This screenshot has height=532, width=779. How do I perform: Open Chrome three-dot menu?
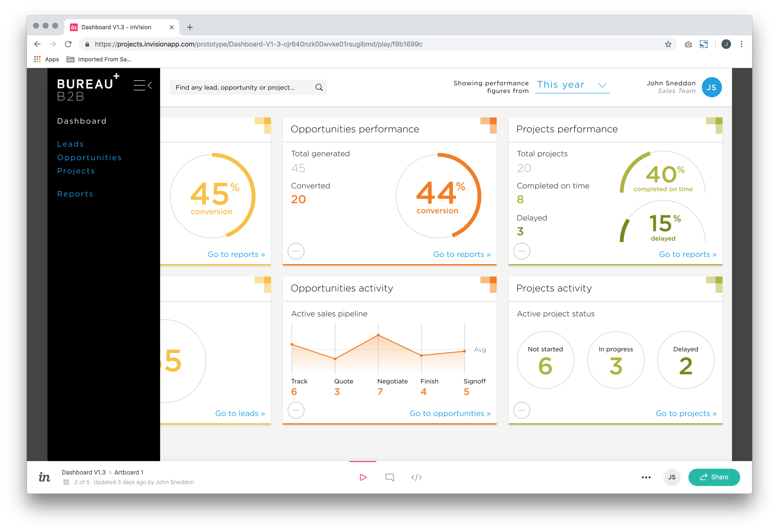coord(742,44)
